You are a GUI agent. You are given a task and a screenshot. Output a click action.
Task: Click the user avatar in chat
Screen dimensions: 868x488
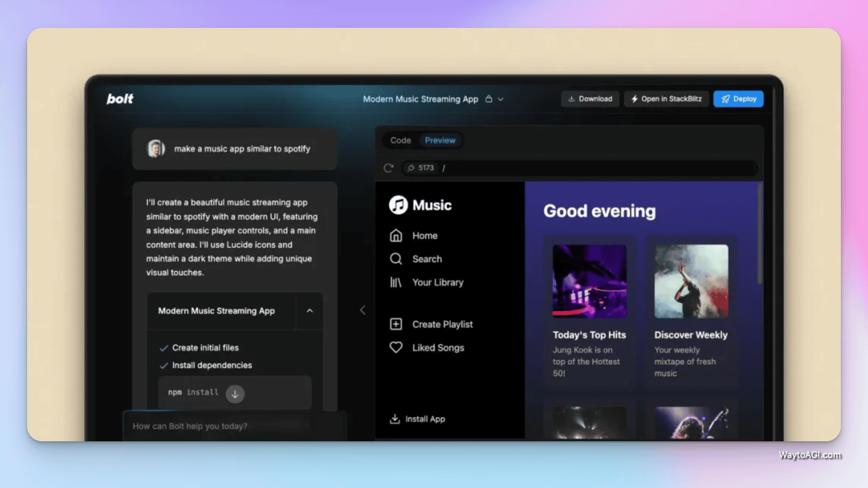point(156,148)
